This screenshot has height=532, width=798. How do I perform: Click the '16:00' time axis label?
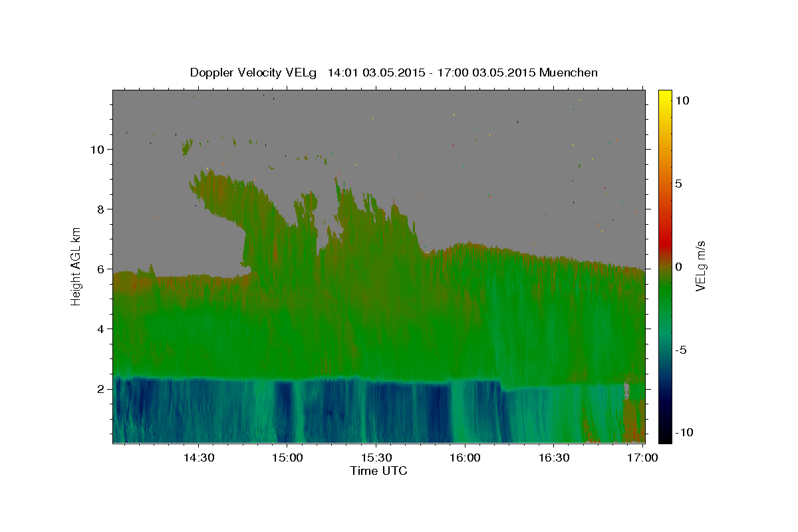point(465,458)
